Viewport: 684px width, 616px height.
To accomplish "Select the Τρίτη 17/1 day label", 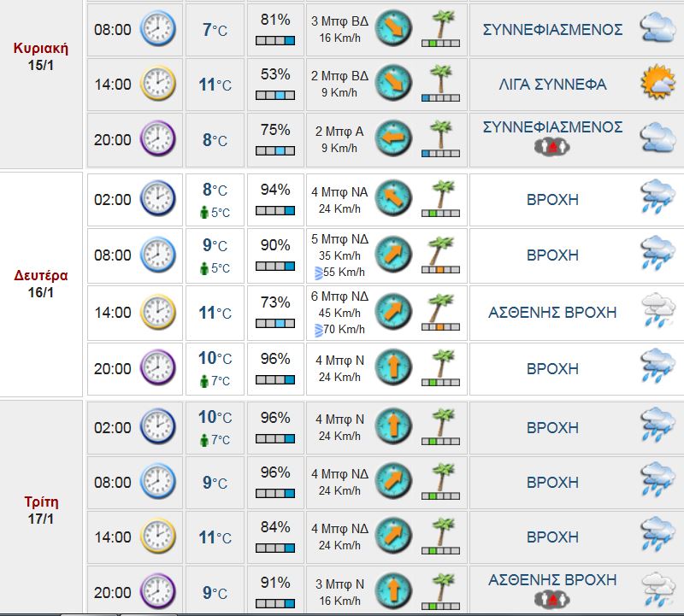I will pos(41,509).
